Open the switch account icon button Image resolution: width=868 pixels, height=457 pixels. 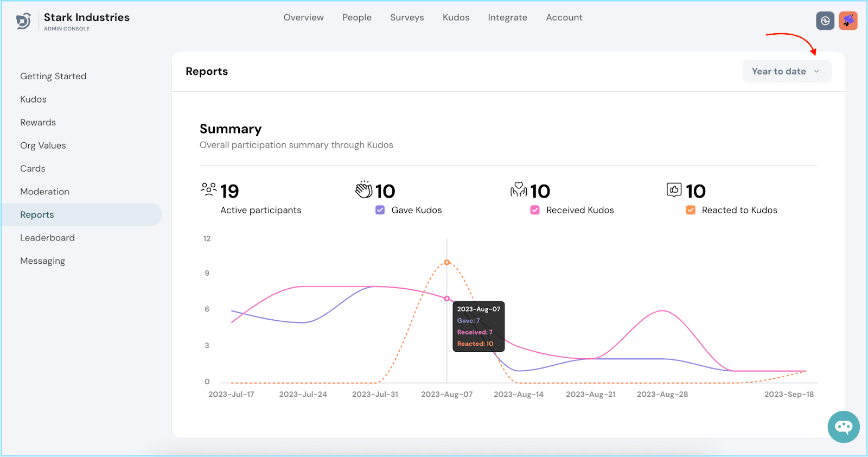tap(825, 21)
